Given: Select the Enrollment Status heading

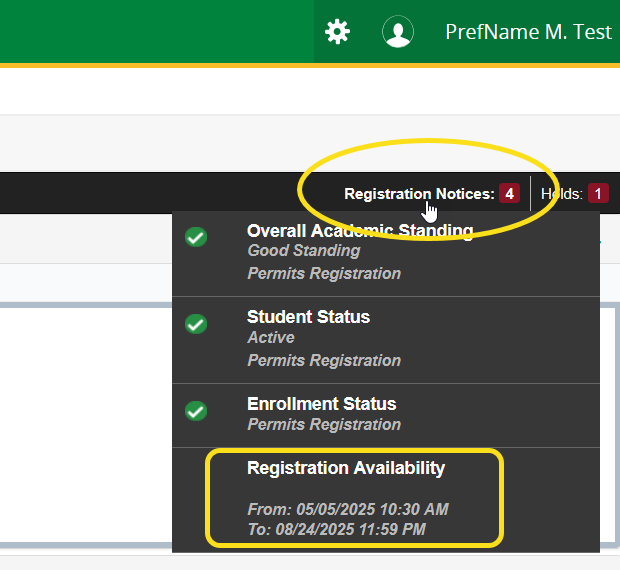Looking at the screenshot, I should [321, 404].
